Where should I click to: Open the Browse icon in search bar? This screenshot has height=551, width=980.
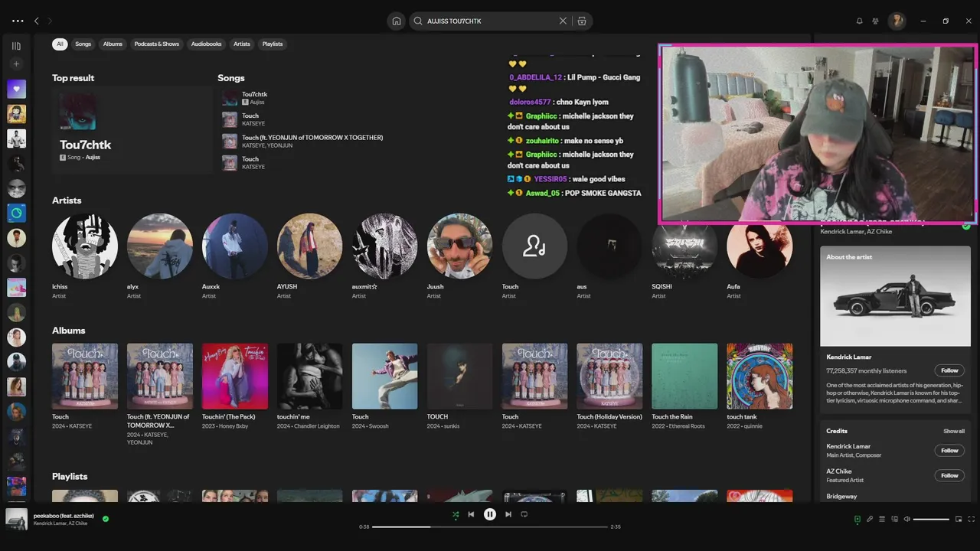pos(582,21)
